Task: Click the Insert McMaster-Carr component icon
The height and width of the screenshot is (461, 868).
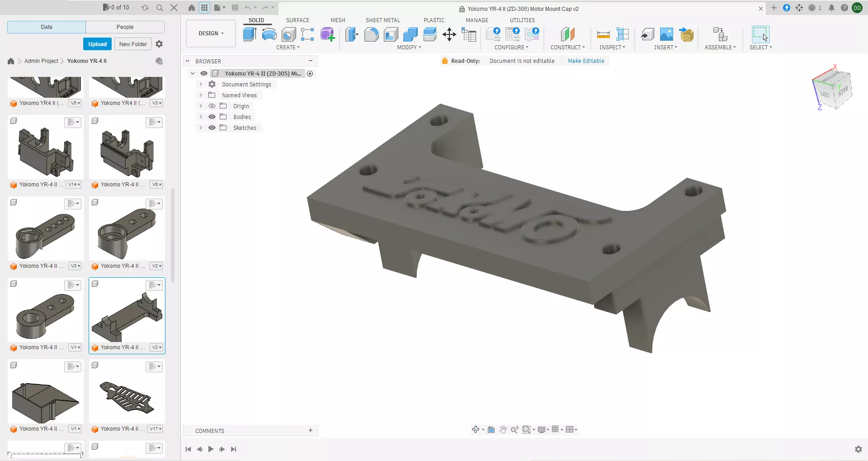Action: tap(686, 34)
